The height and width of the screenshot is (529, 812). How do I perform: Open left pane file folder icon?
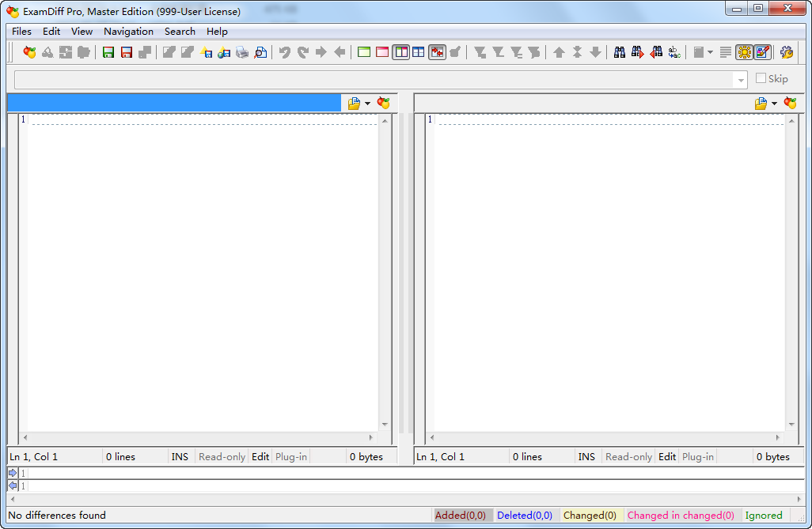pos(355,103)
